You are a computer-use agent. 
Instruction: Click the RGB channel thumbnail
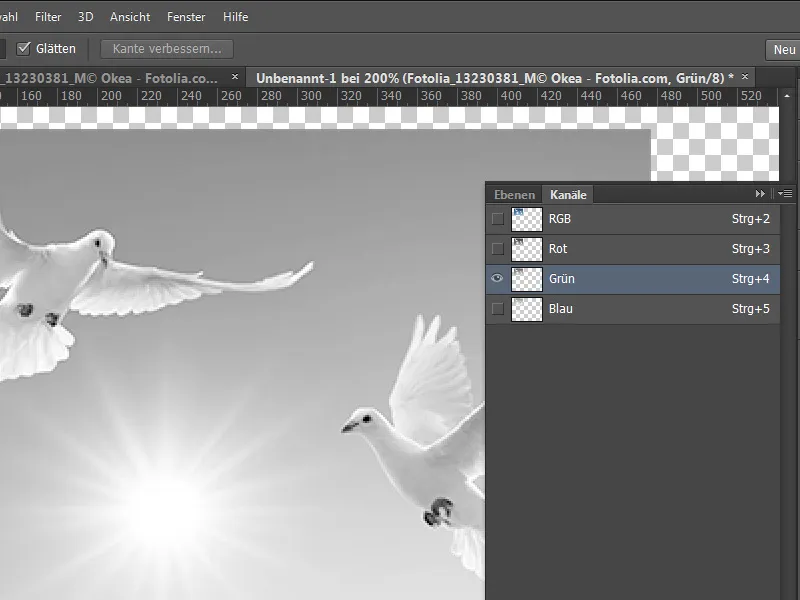coord(527,219)
